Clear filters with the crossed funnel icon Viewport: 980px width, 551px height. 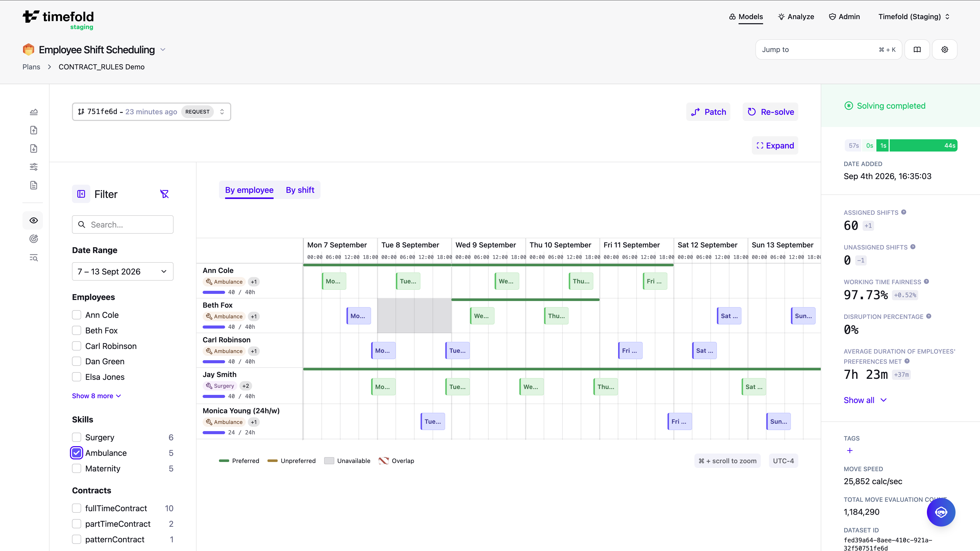point(164,194)
